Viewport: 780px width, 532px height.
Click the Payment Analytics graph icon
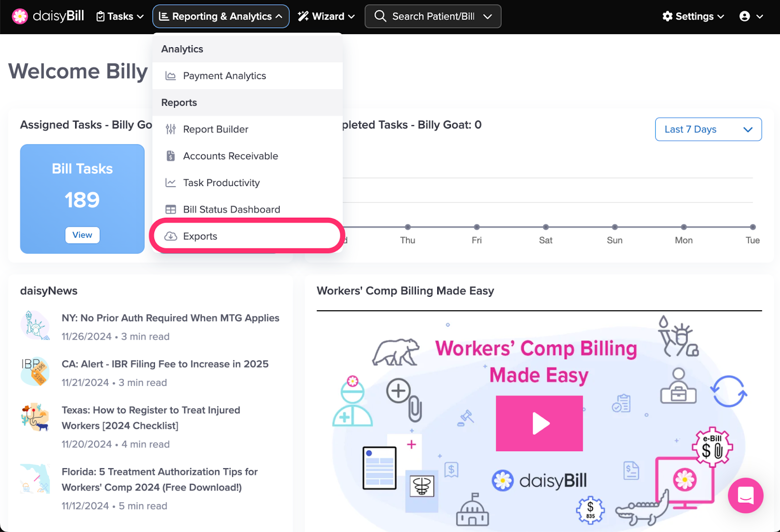(x=171, y=76)
